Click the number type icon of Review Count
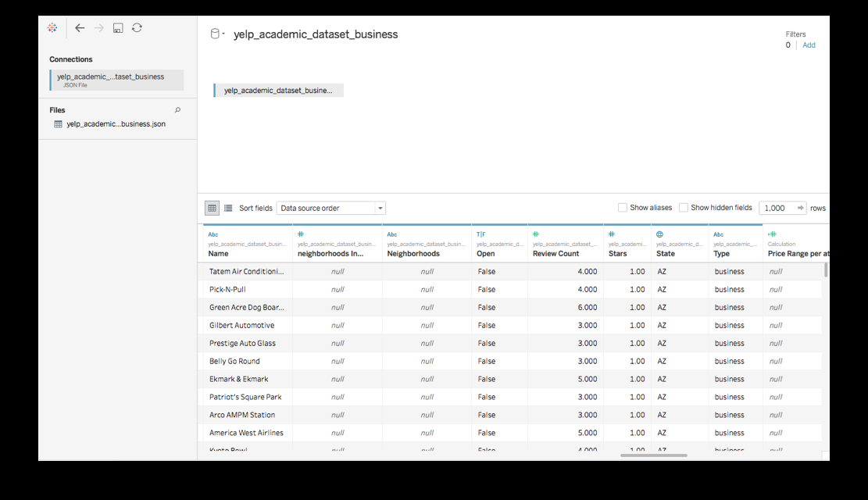Viewport: 868px width, 500px height. coord(536,234)
